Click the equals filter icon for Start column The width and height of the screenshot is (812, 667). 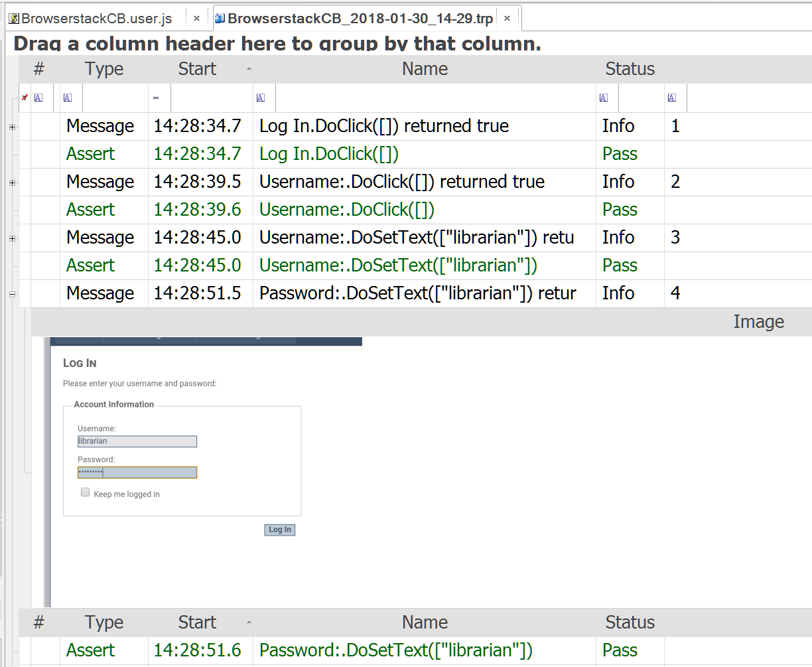pyautogui.click(x=156, y=98)
